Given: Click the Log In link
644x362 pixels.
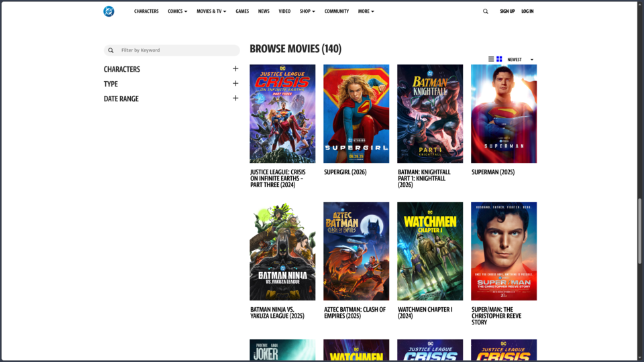Looking at the screenshot, I should tap(527, 11).
